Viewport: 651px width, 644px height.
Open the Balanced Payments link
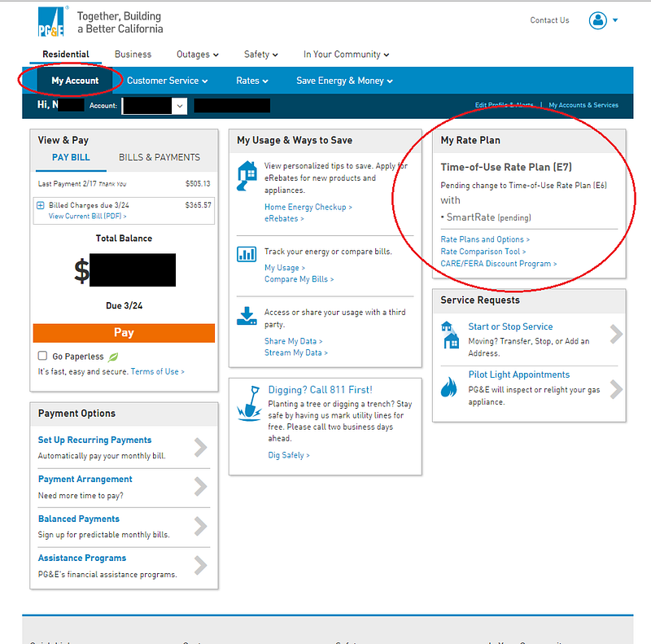tap(78, 519)
